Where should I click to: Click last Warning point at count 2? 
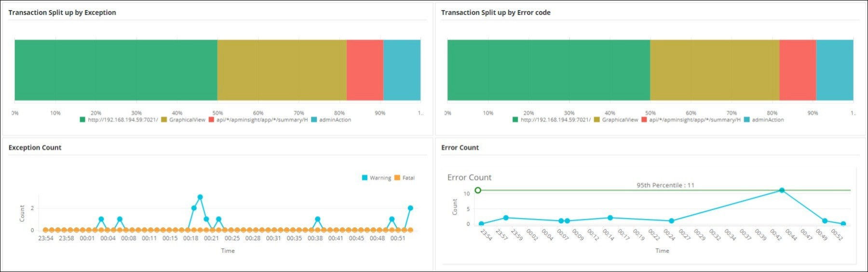point(410,208)
